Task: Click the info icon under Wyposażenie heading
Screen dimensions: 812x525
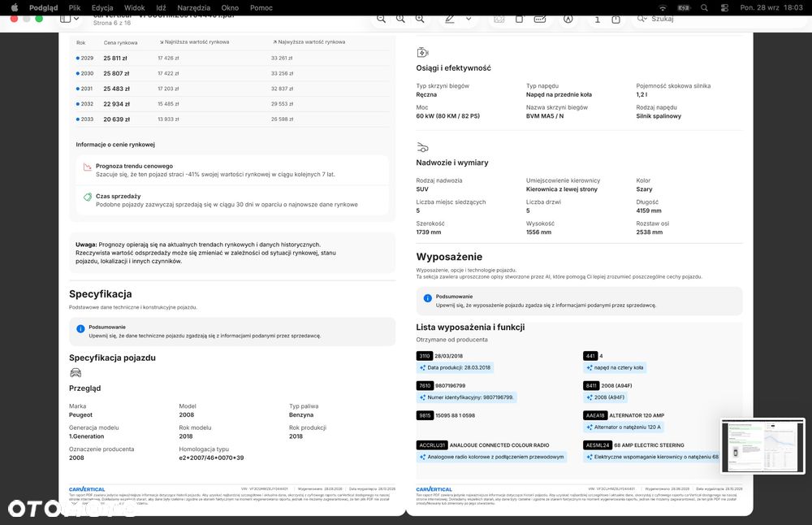Action: pos(427,298)
